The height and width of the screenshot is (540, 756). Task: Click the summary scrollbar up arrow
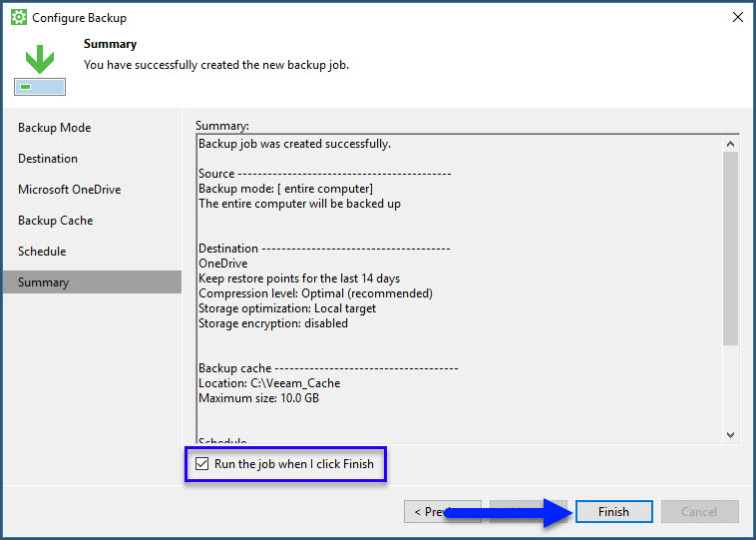point(730,144)
